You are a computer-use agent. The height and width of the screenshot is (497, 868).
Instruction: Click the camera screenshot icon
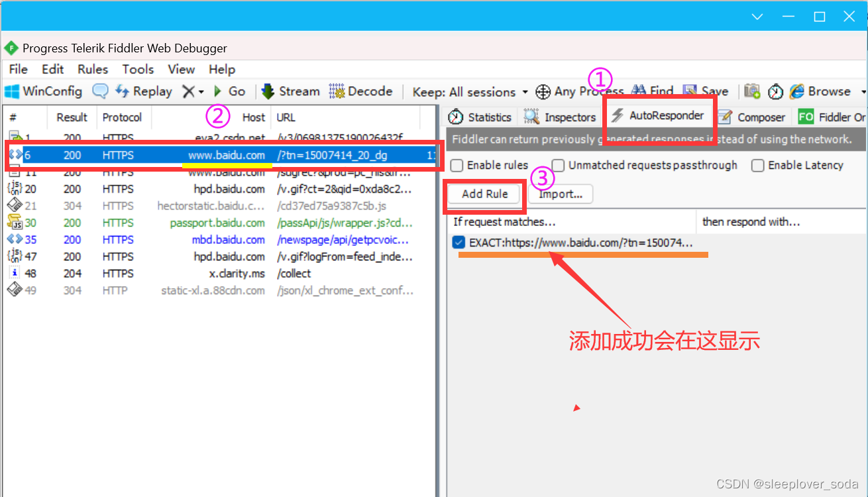[752, 91]
